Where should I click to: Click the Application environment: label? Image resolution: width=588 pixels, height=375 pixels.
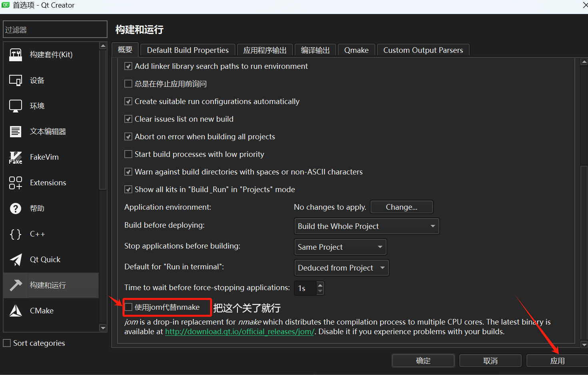click(168, 207)
